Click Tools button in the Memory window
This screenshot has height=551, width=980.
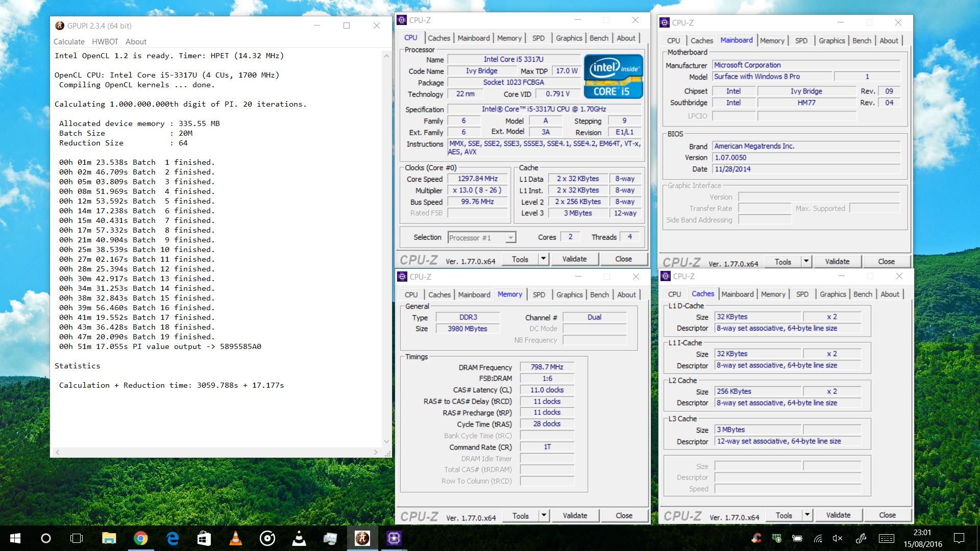click(x=520, y=515)
